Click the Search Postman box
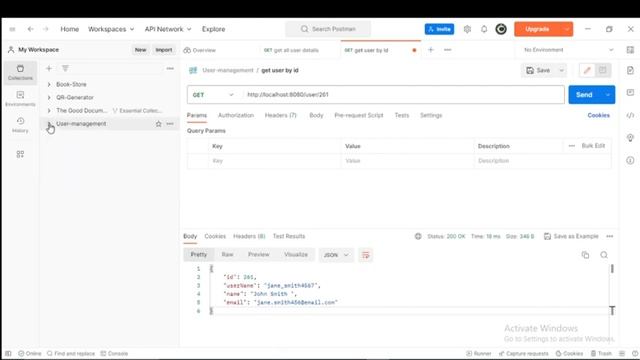 328,29
